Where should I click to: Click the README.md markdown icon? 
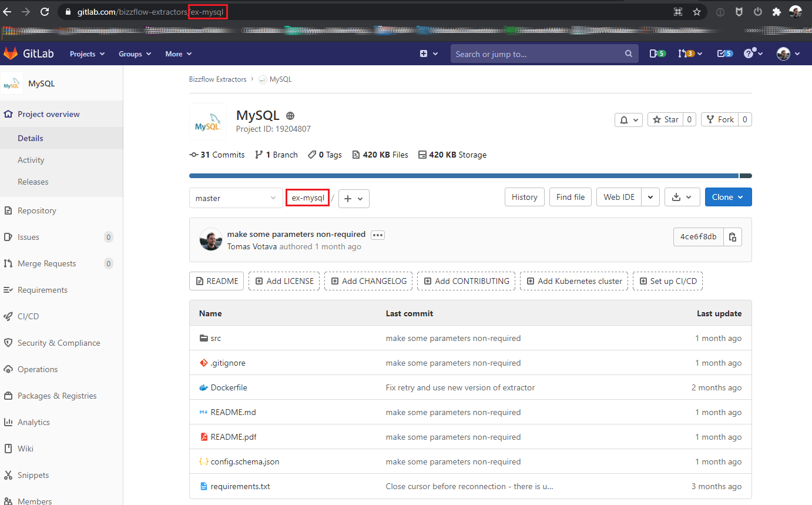click(204, 412)
